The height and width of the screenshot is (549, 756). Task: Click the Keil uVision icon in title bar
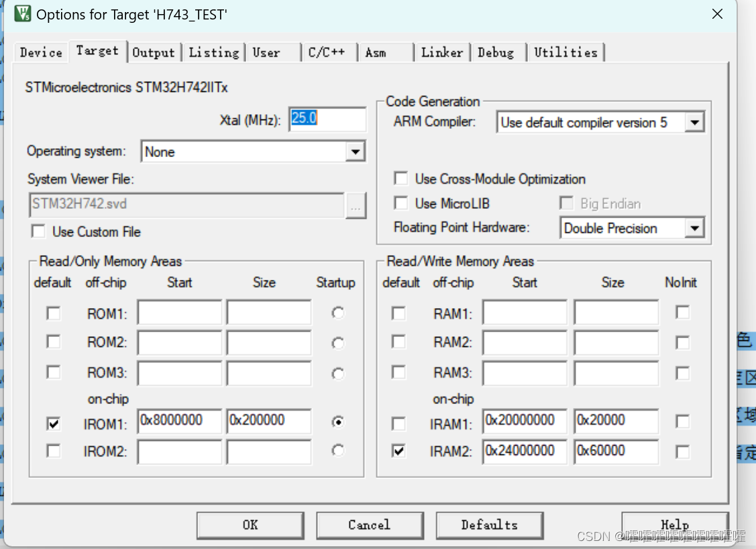[x=23, y=14]
